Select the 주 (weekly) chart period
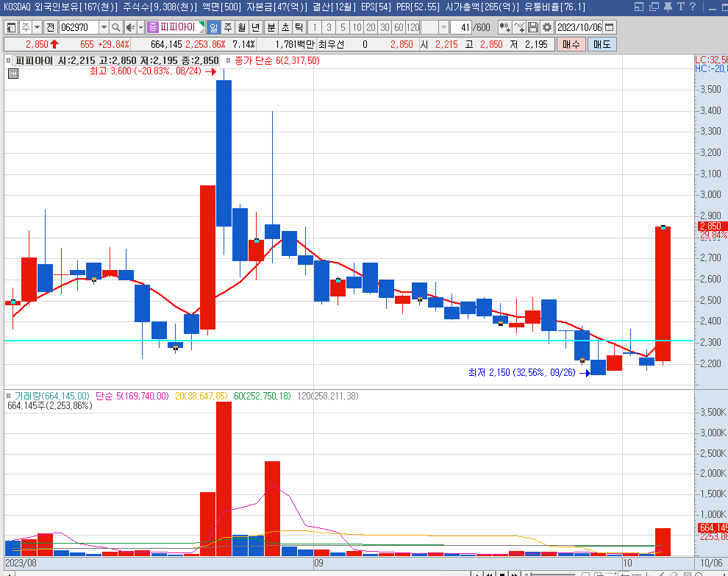 [x=227, y=27]
